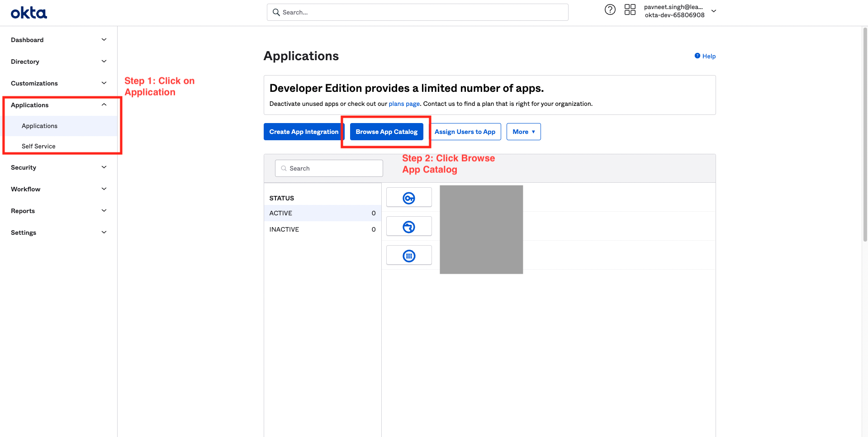Open the Help link
The width and height of the screenshot is (868, 437).
[x=705, y=56]
